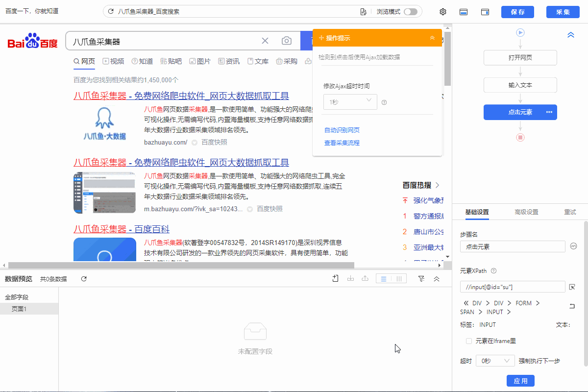Switch to the 重试 tab

[570, 212]
